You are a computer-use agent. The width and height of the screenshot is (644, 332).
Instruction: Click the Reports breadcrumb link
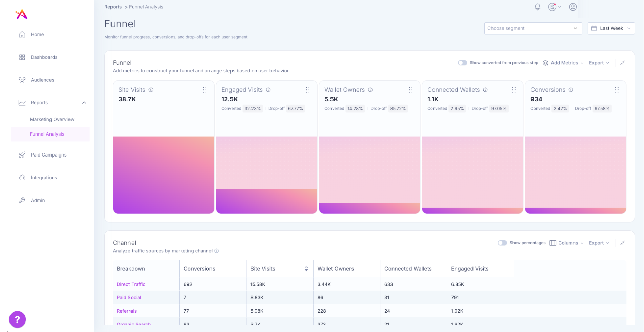(x=113, y=7)
